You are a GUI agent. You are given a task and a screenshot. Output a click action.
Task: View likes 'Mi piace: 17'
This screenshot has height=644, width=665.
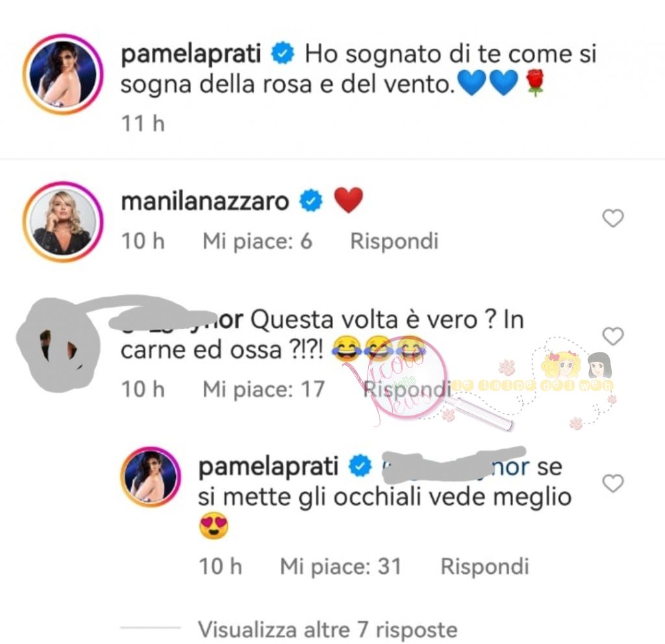point(264,390)
